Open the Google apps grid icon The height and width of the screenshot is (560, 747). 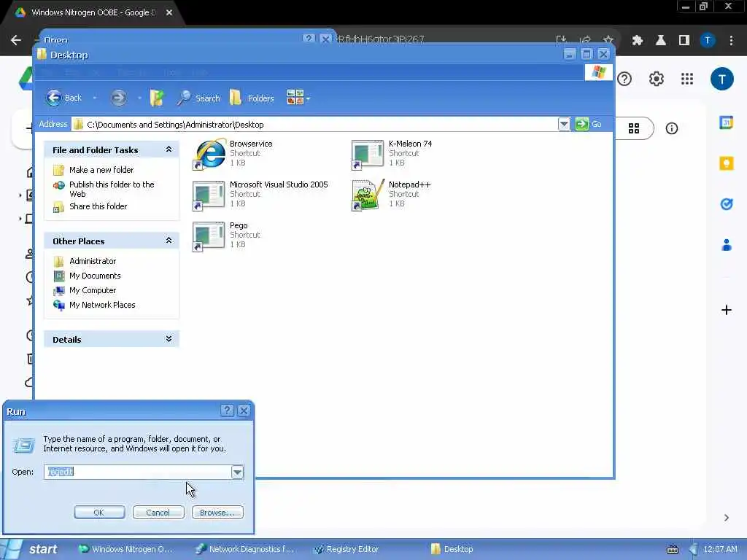(x=687, y=79)
